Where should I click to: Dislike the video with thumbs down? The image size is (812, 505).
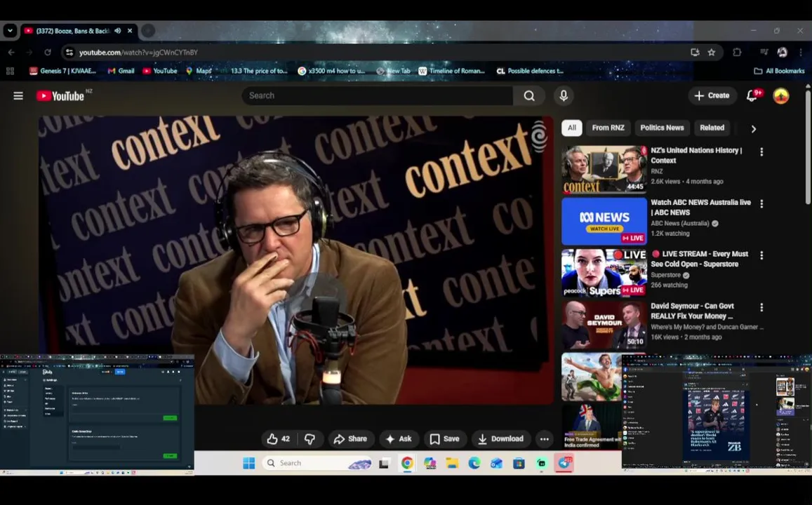tap(310, 439)
